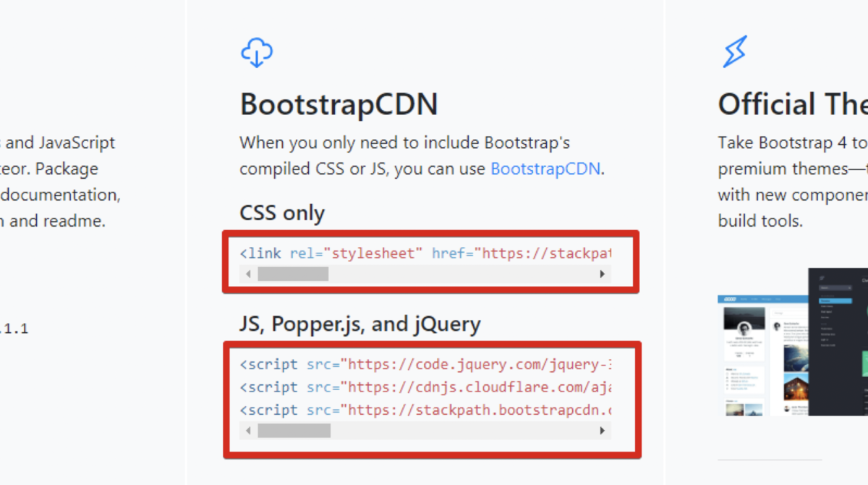Image resolution: width=868 pixels, height=485 pixels.
Task: Click the stackpath.bootstrapcdn.com script line
Action: (x=426, y=410)
